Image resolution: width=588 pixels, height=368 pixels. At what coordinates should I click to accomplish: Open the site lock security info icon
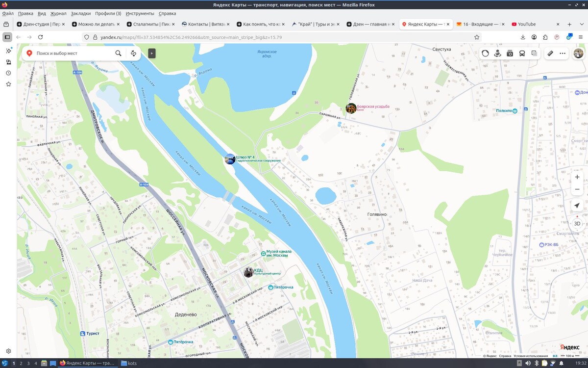[95, 37]
